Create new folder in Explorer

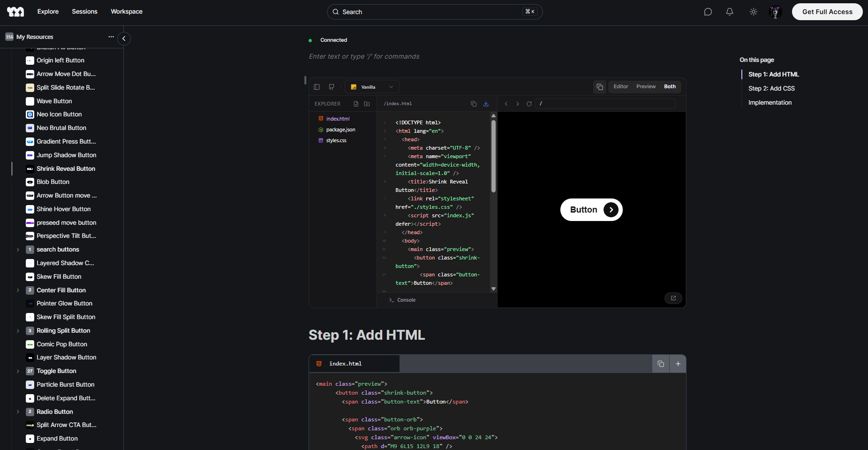(x=367, y=104)
